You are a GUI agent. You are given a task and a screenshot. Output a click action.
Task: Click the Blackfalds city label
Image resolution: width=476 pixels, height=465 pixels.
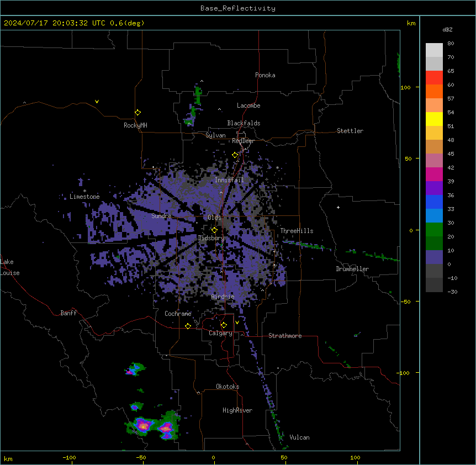[244, 123]
